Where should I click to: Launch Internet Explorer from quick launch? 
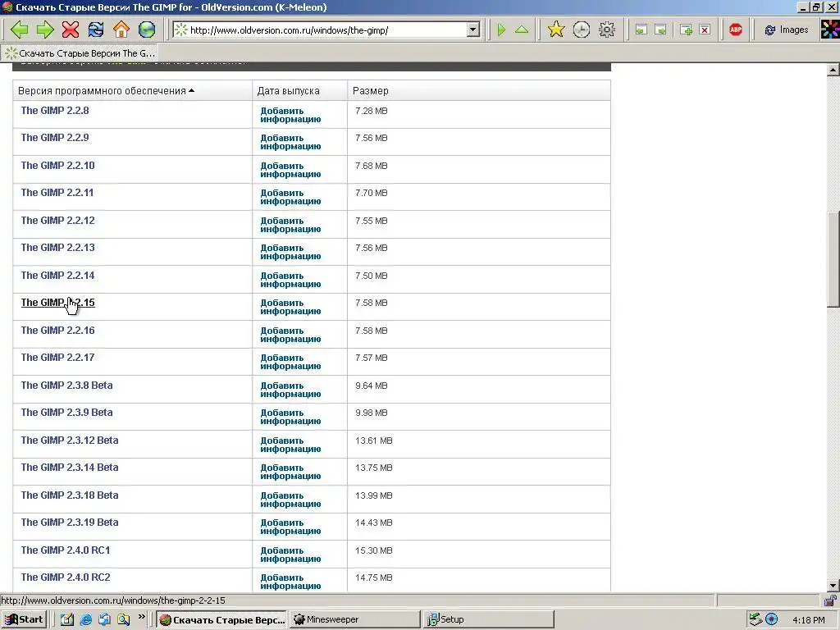[x=85, y=620]
